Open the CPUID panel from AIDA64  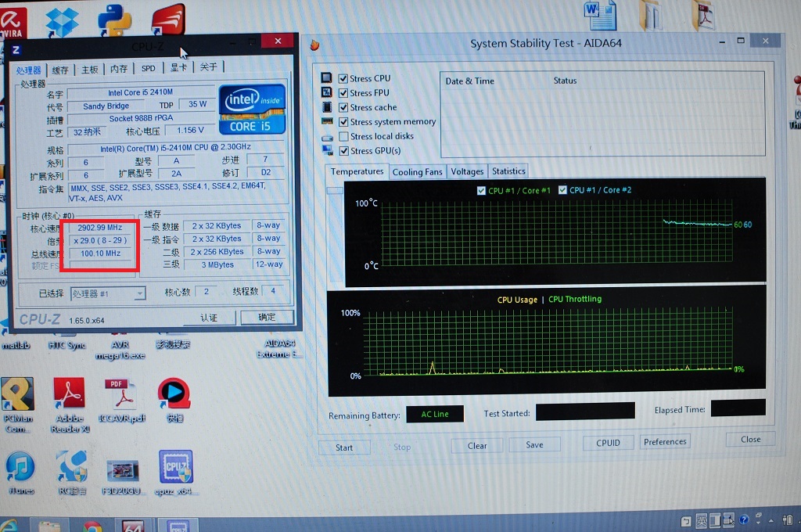pyautogui.click(x=608, y=443)
